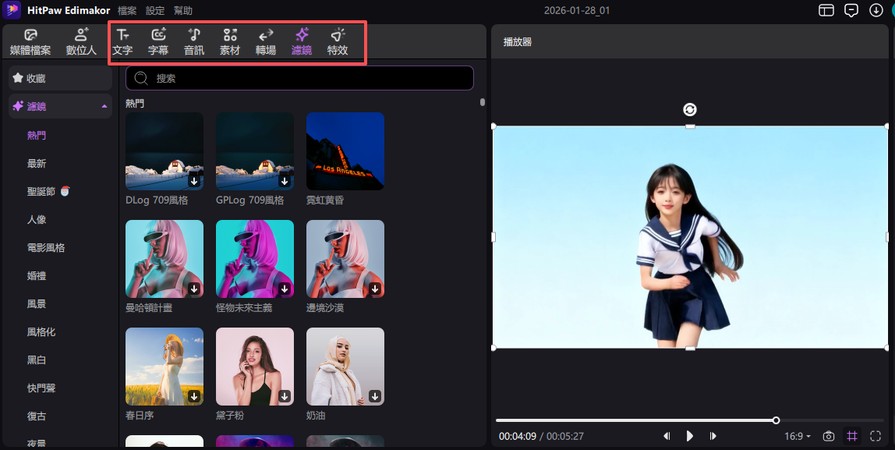Select the 春日序 thumbnail
This screenshot has height=450, width=895.
(164, 366)
